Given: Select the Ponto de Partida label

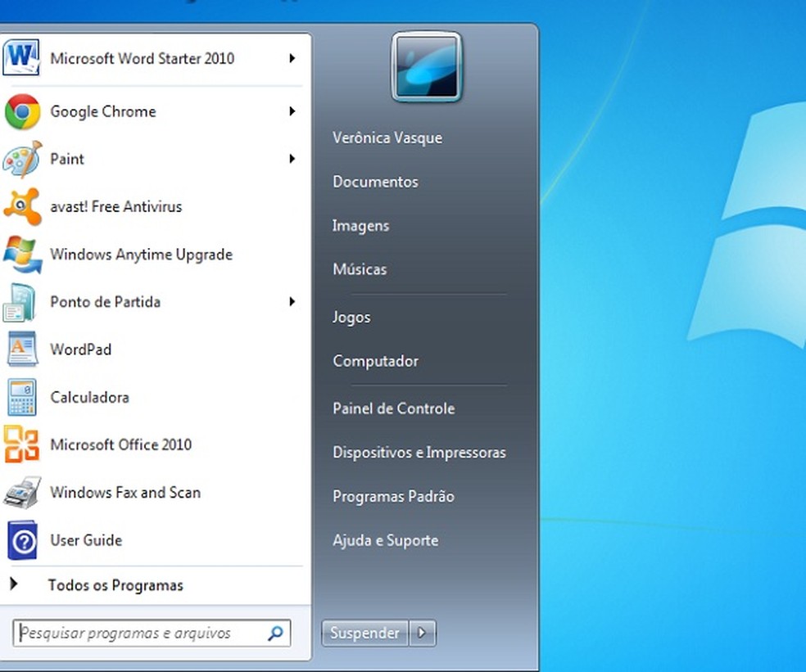Looking at the screenshot, I should (x=106, y=301).
